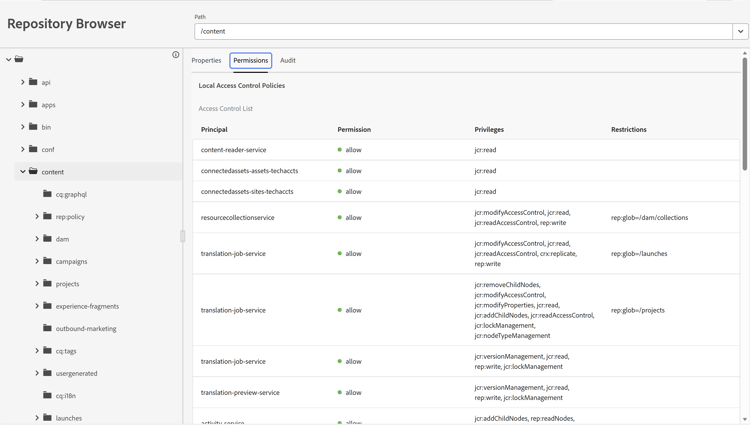The width and height of the screenshot is (750, 425).
Task: Switch to the Properties tab
Action: pyautogui.click(x=206, y=60)
